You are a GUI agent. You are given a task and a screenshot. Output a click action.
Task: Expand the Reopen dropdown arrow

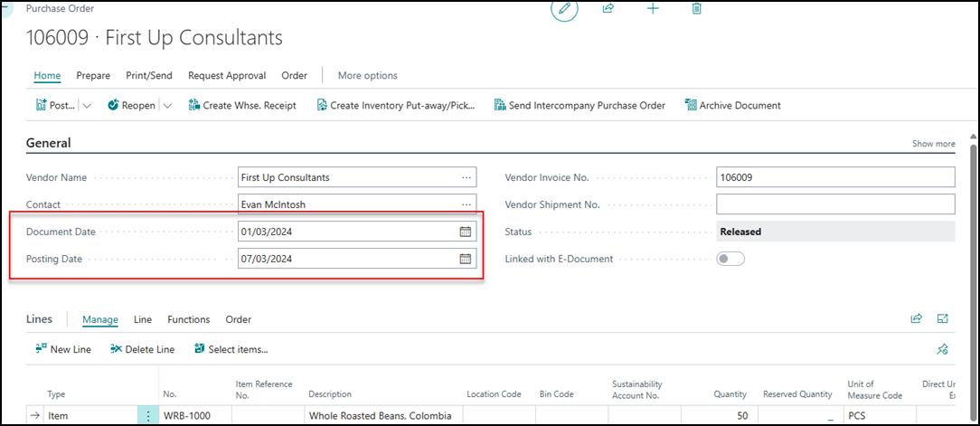pyautogui.click(x=167, y=106)
